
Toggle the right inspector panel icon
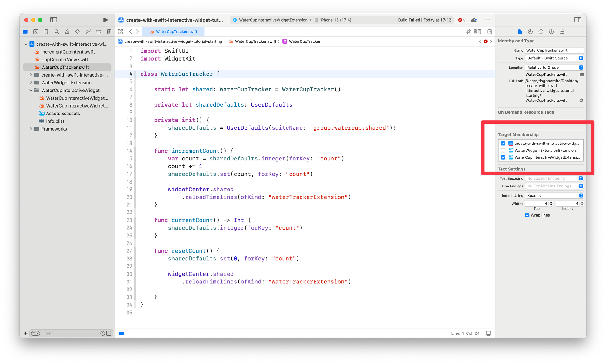578,20
